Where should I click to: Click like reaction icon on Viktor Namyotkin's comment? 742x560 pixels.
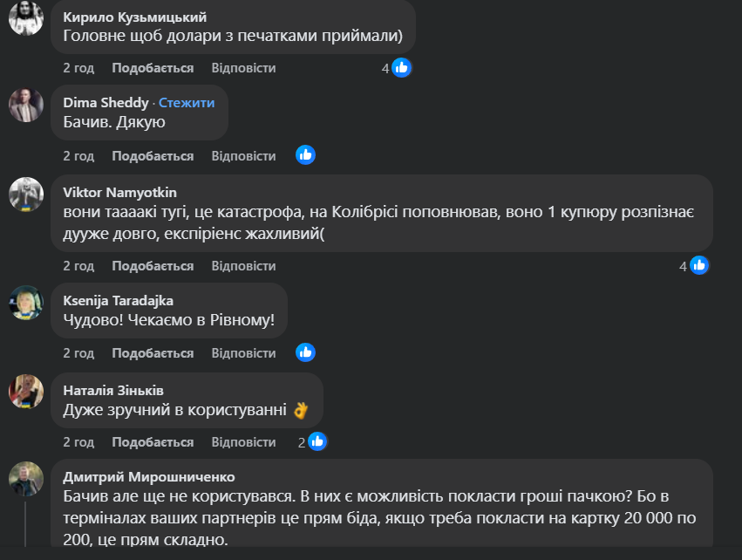[x=699, y=266]
